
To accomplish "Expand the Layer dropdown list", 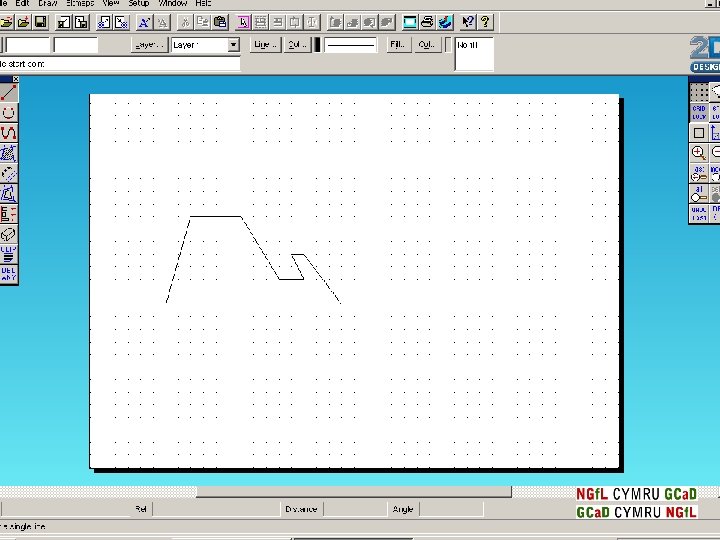I will pos(233,45).
